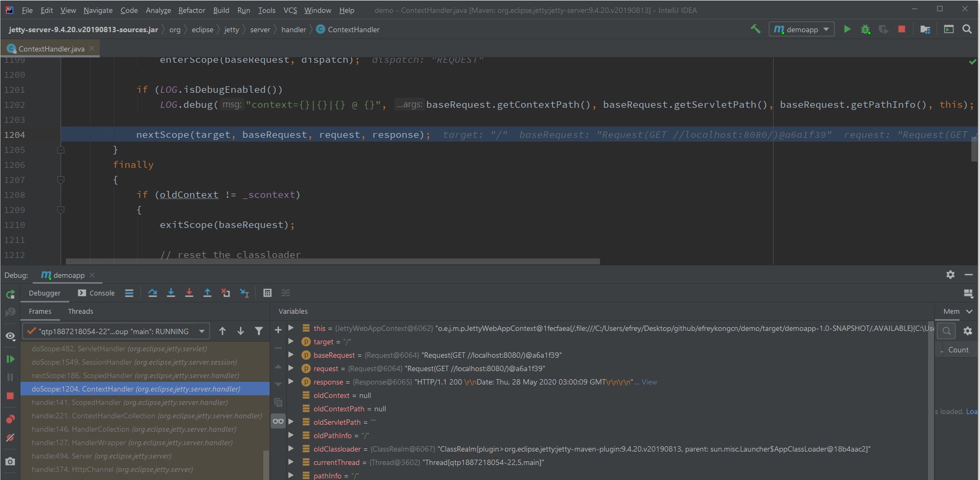
Task: Click the Frames list vertical scrollbar
Action: coord(265,464)
